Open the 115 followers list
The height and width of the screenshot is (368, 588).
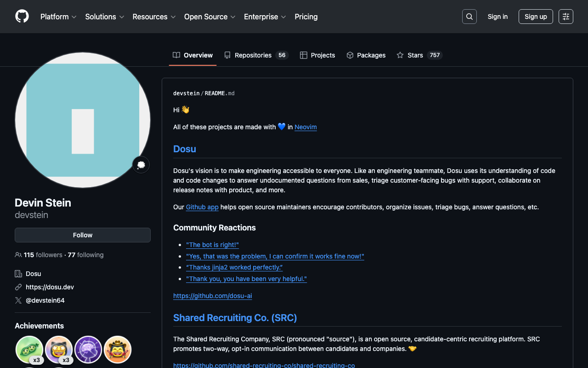pyautogui.click(x=43, y=255)
